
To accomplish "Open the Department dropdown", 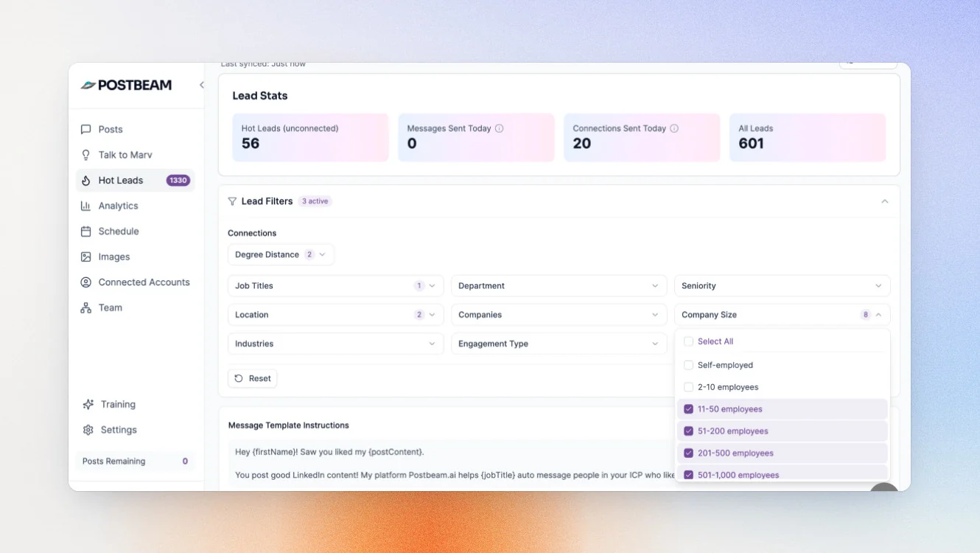I will (x=559, y=286).
